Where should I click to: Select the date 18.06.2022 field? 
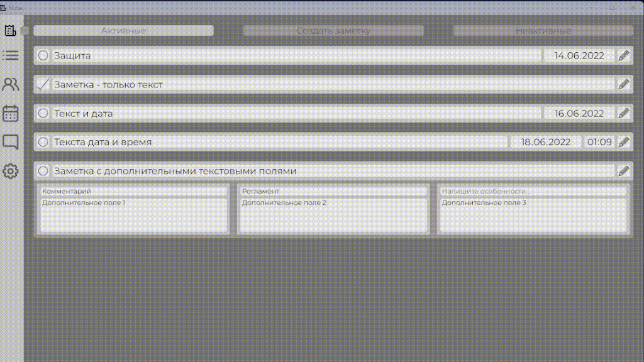point(546,142)
